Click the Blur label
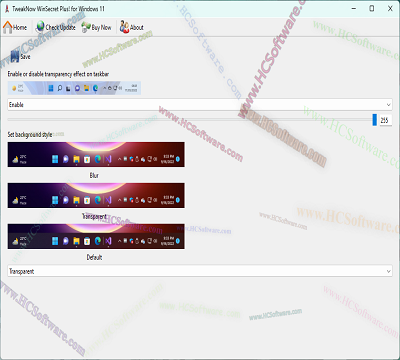 94,175
